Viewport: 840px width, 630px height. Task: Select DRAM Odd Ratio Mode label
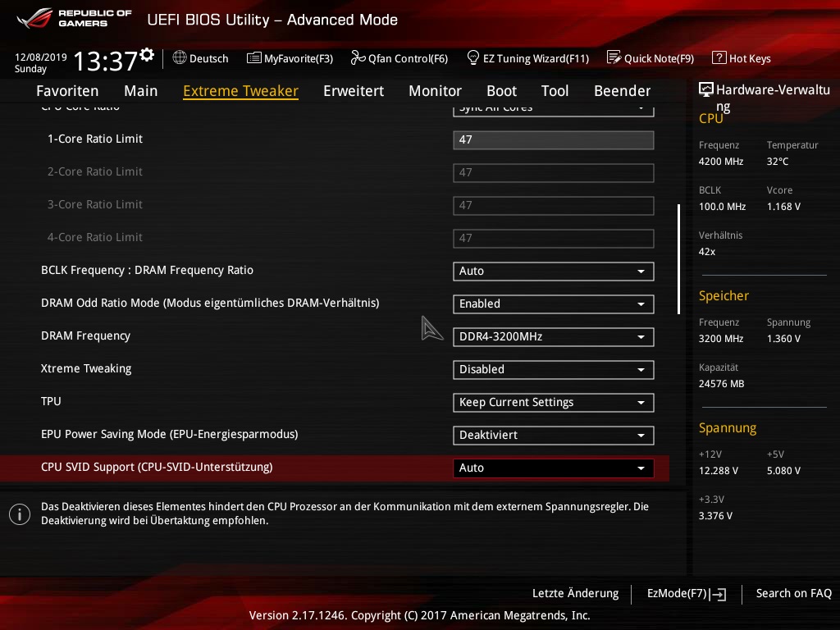click(210, 304)
